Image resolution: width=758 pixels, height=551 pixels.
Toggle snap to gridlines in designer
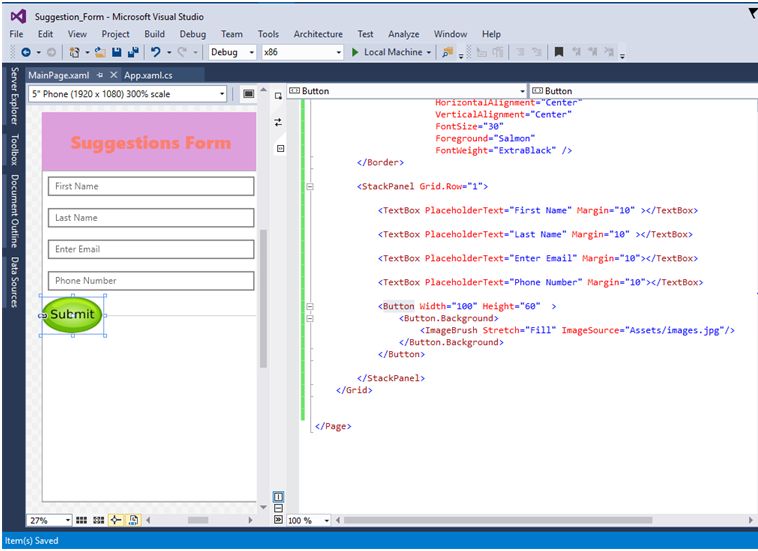(99, 520)
